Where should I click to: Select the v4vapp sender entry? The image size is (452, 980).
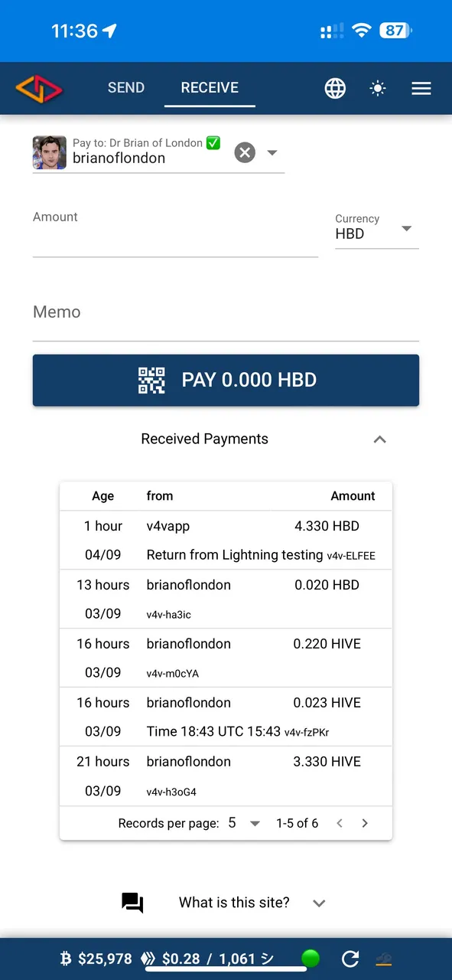(168, 526)
